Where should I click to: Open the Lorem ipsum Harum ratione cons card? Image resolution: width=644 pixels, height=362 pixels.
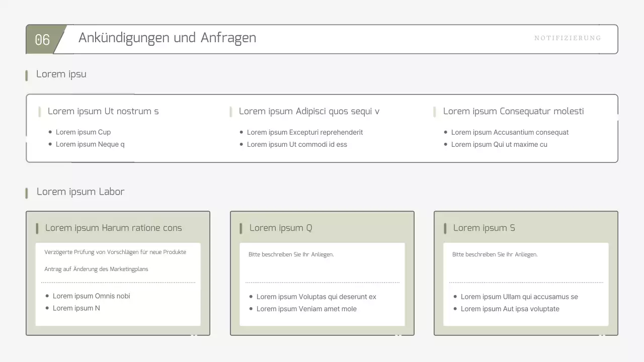[x=113, y=228]
